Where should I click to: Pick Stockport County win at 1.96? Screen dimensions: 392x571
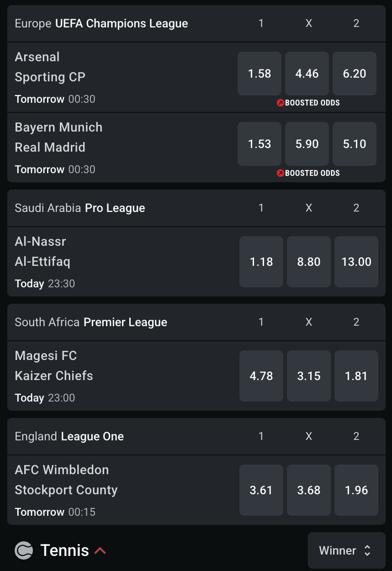tap(356, 490)
